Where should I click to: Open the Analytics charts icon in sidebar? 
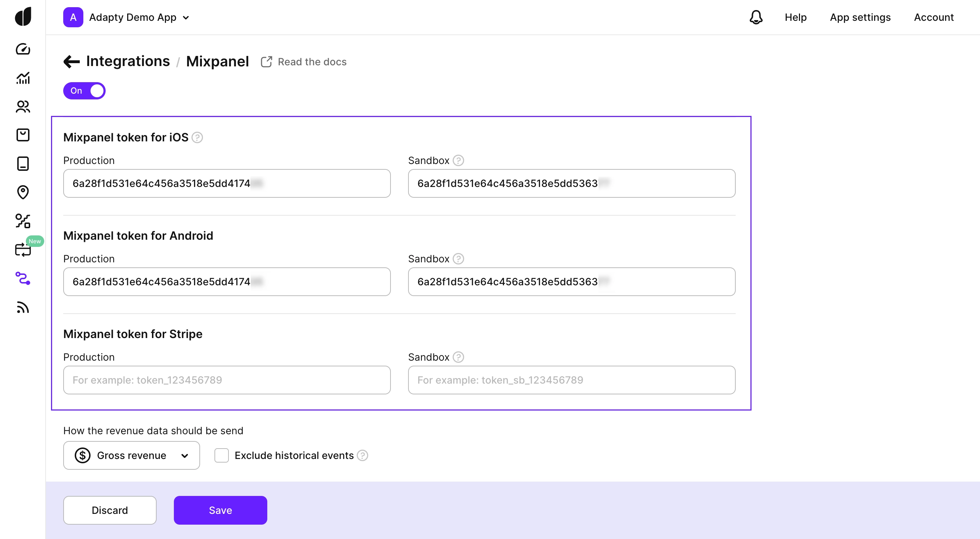coord(23,78)
